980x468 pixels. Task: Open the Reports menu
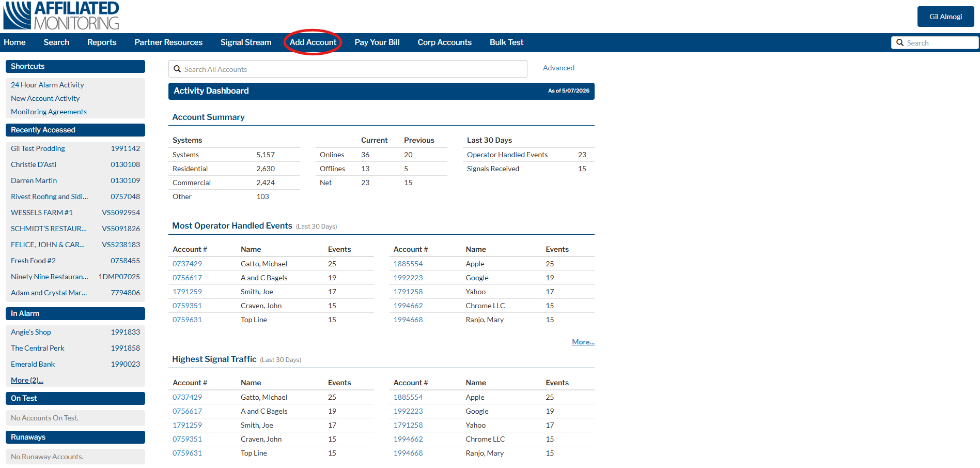point(102,42)
